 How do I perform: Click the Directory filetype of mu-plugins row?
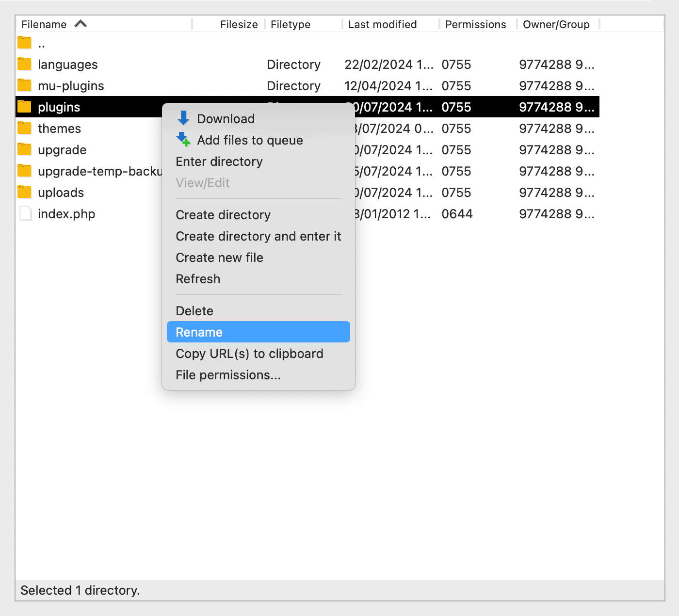(293, 86)
